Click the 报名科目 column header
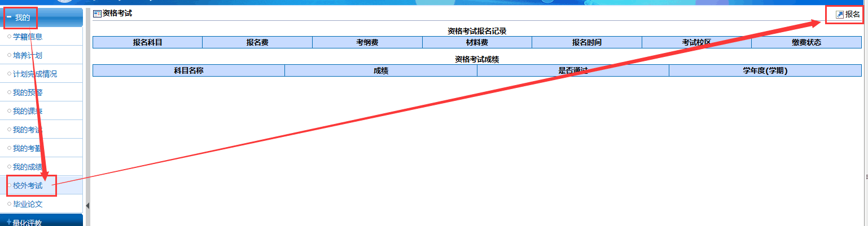 147,42
